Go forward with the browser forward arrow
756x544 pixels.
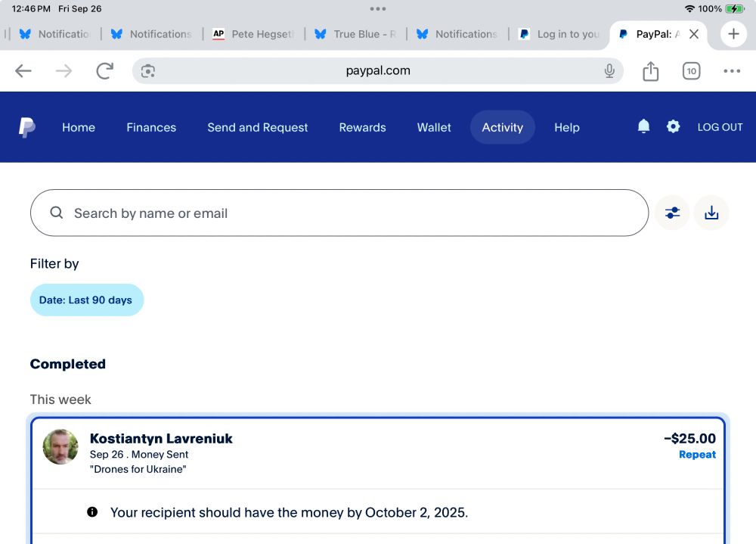[64, 71]
